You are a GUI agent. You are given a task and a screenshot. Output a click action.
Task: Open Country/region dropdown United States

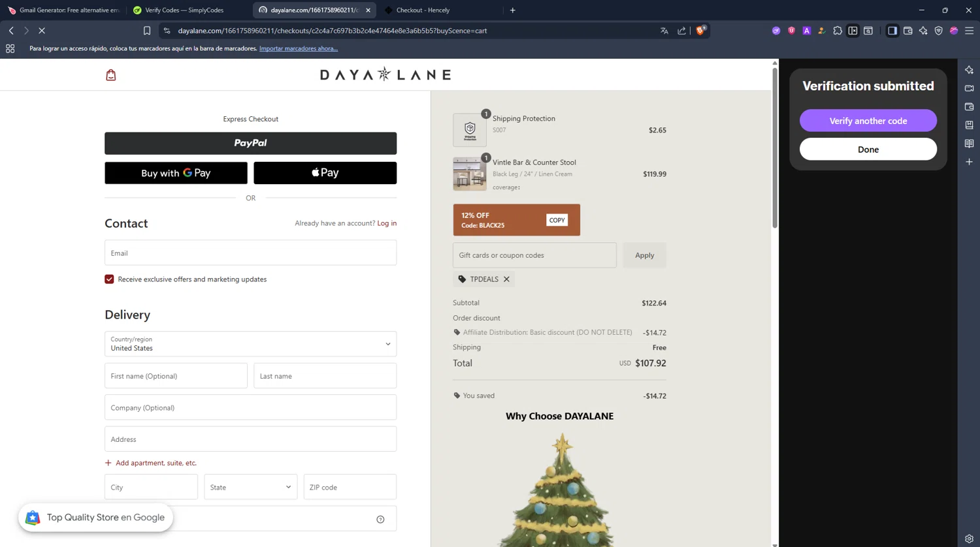point(250,344)
